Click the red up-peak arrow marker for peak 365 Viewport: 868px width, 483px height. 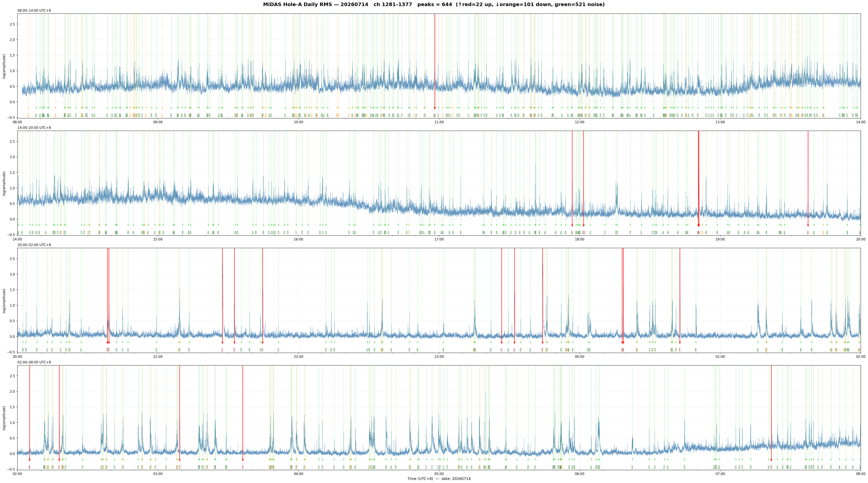click(x=572, y=225)
